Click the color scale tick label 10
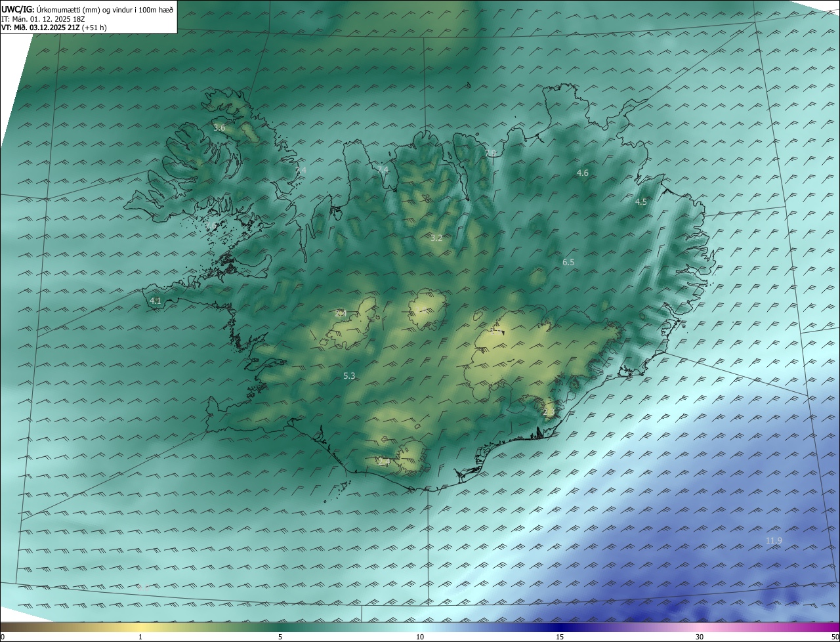 (420, 637)
